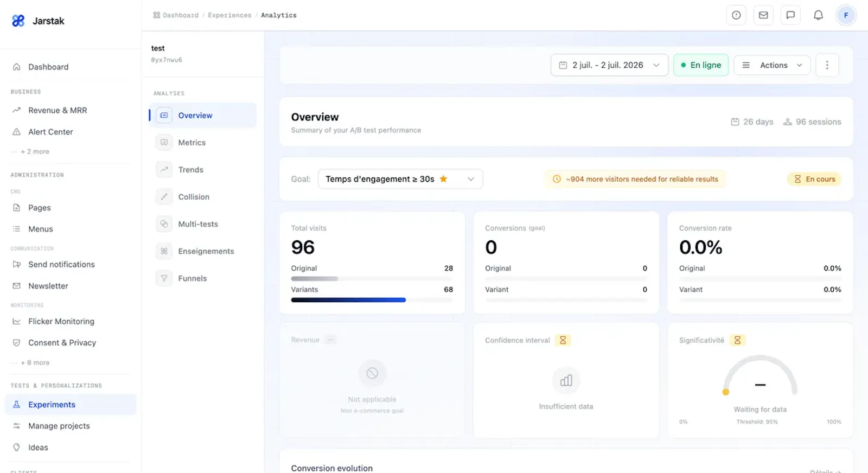
Task: Click the Alert Center warning icon
Action: point(17,132)
